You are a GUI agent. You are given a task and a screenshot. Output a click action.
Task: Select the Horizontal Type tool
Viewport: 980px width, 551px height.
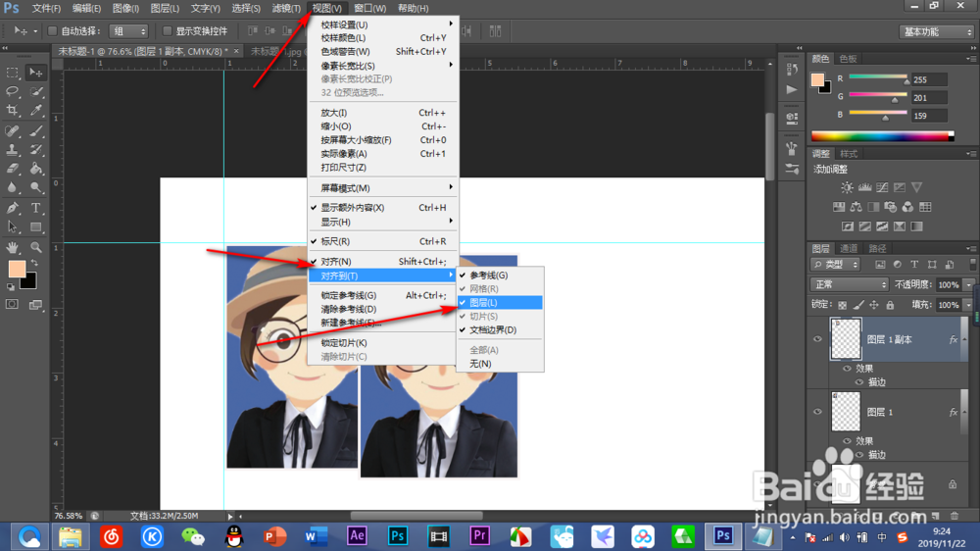tap(35, 208)
